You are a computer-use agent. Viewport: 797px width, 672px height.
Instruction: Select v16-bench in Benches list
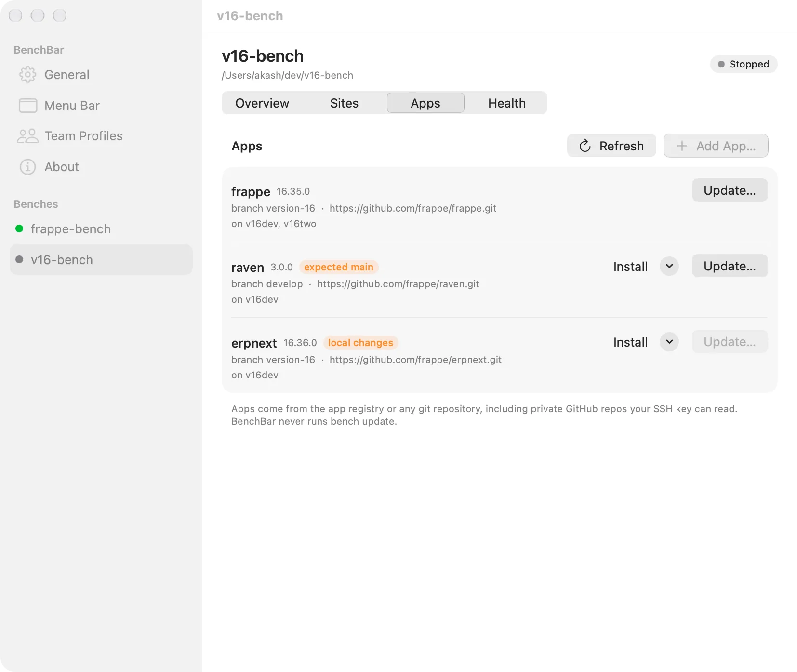101,259
